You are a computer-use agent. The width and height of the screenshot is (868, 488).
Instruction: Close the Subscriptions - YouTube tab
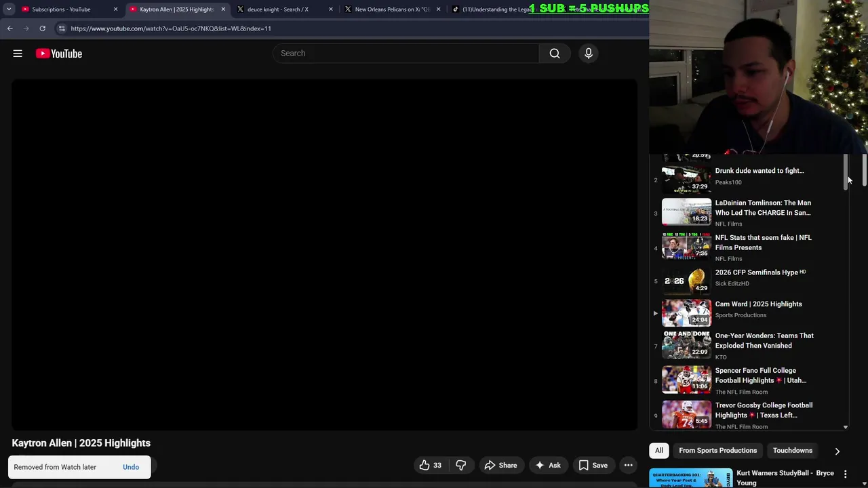click(115, 9)
